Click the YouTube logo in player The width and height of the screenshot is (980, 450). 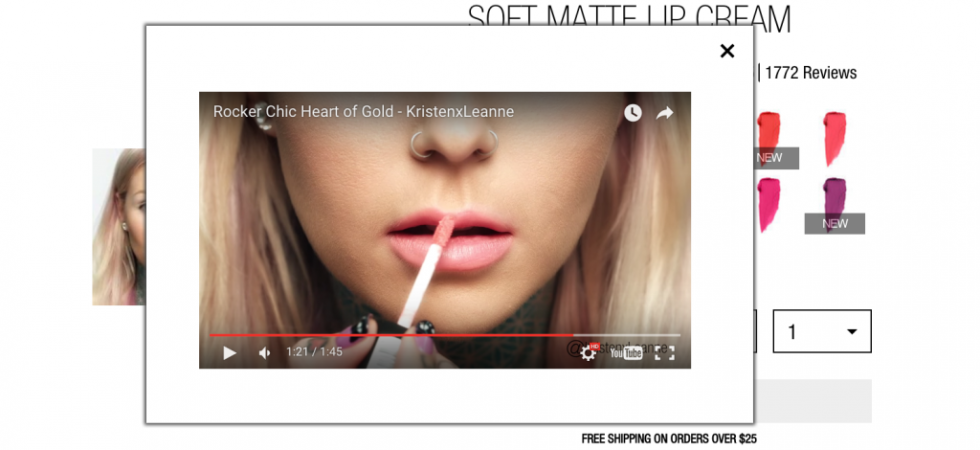(x=626, y=353)
